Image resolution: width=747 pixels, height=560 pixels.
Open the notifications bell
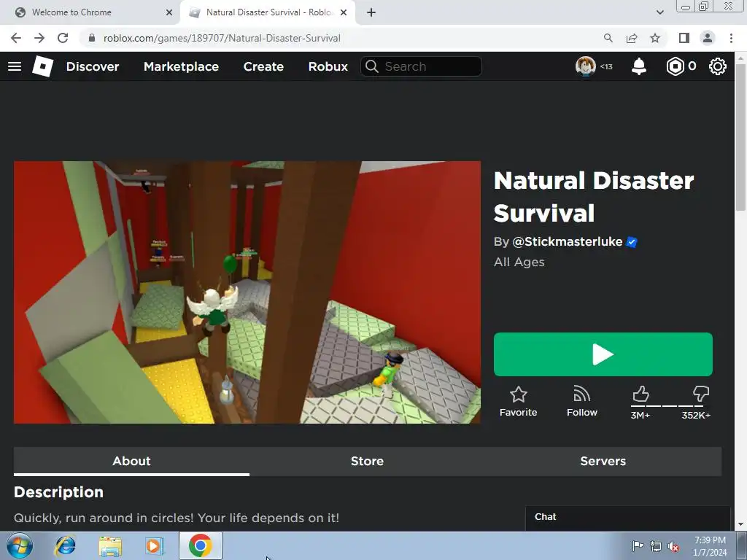click(x=639, y=66)
